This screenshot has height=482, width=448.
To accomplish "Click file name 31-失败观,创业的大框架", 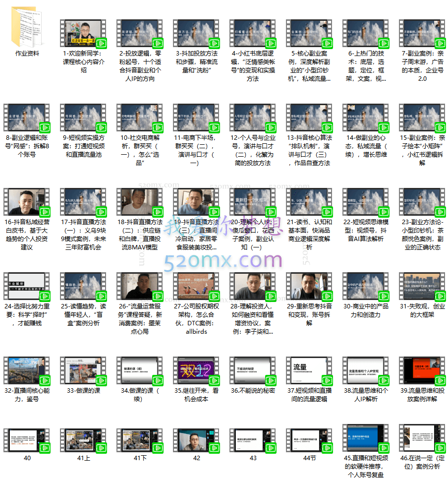I will [x=423, y=310].
